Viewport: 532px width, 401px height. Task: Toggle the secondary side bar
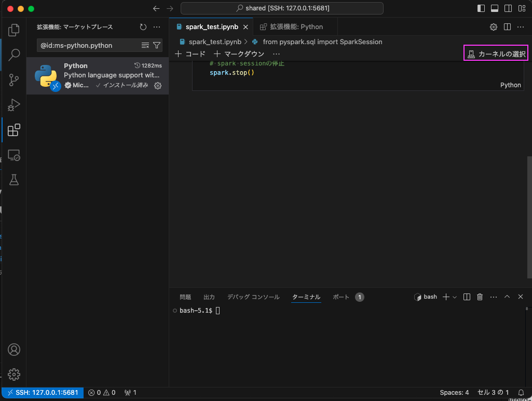click(508, 8)
